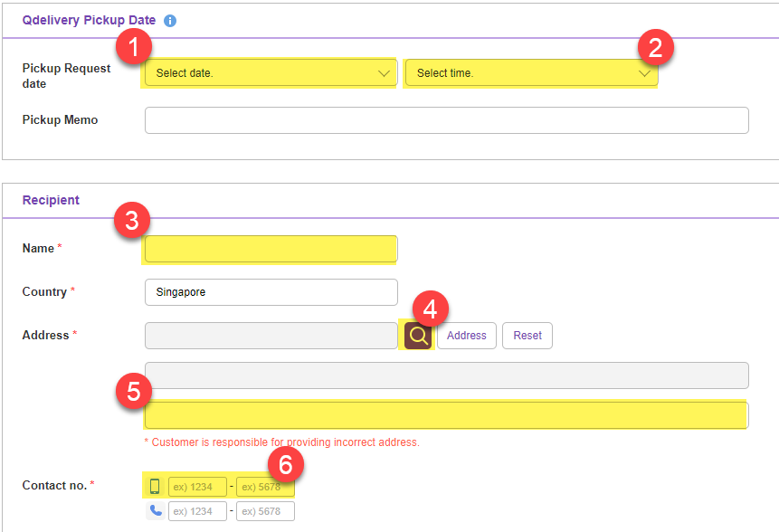This screenshot has height=532, width=779.
Task: Click the Reset button
Action: pos(527,336)
